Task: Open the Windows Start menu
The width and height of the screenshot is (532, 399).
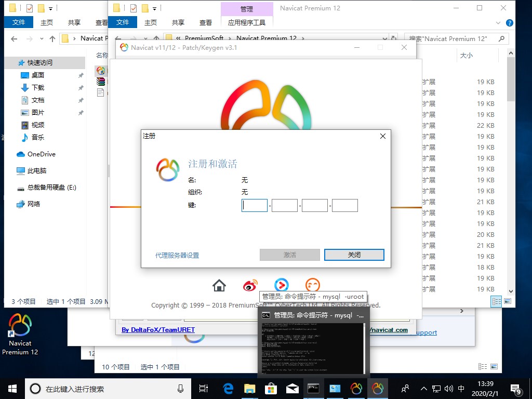Action: 12,389
